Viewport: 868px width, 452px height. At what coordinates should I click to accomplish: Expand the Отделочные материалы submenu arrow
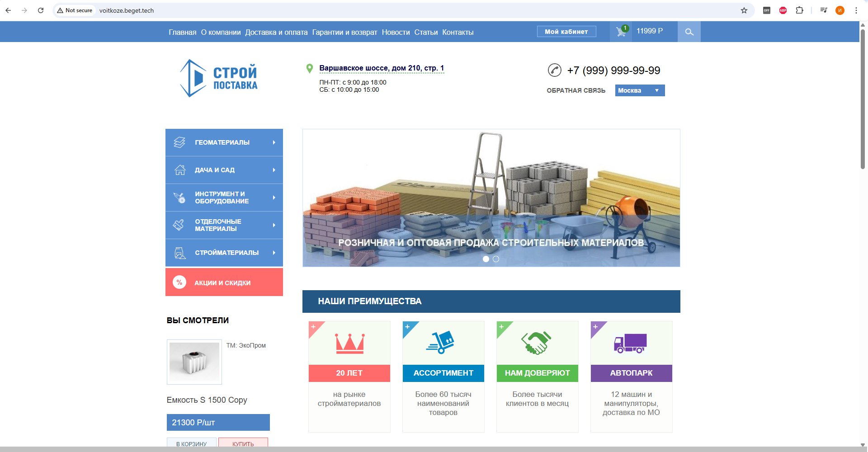tap(274, 225)
